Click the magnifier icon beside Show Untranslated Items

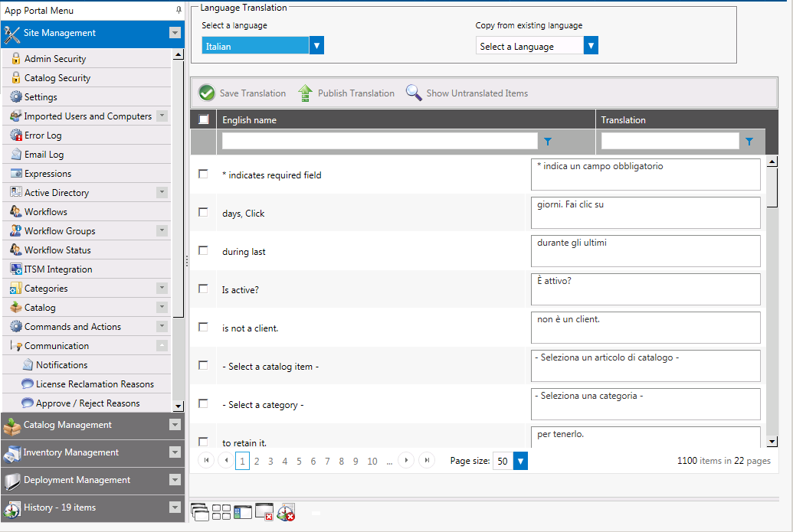(413, 93)
